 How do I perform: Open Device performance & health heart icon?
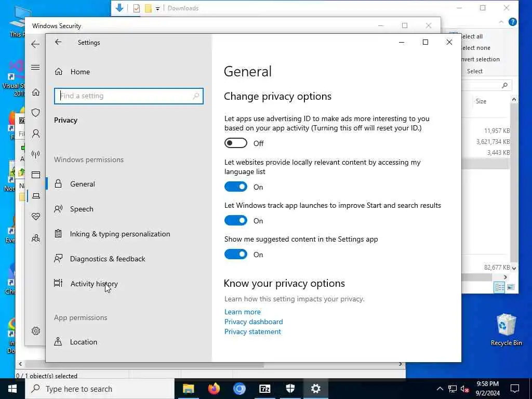tap(36, 217)
